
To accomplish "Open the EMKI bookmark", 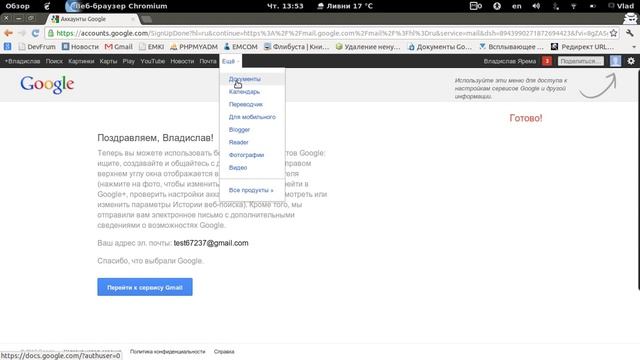I will tap(151, 47).
